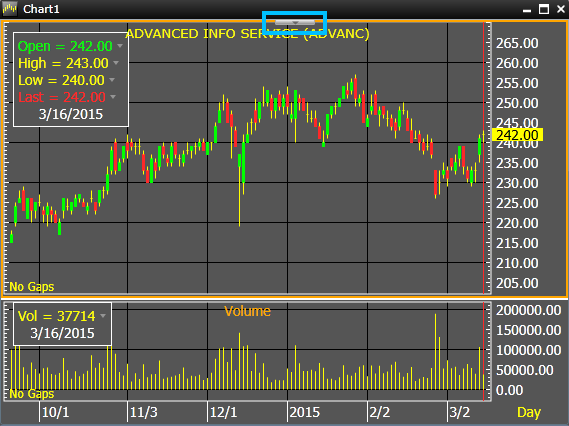The height and width of the screenshot is (426, 569).
Task: Click the 3/16/2015 date in the volume info box
Action: 62,333
